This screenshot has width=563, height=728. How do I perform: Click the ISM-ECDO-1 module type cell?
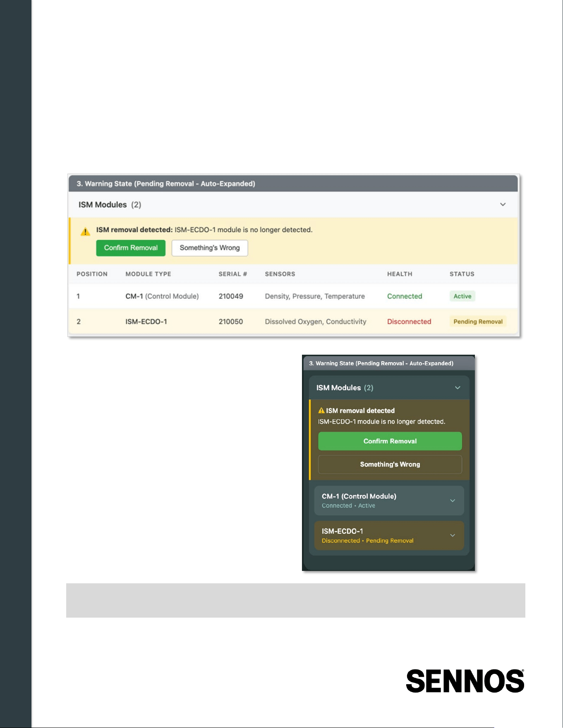coord(146,322)
